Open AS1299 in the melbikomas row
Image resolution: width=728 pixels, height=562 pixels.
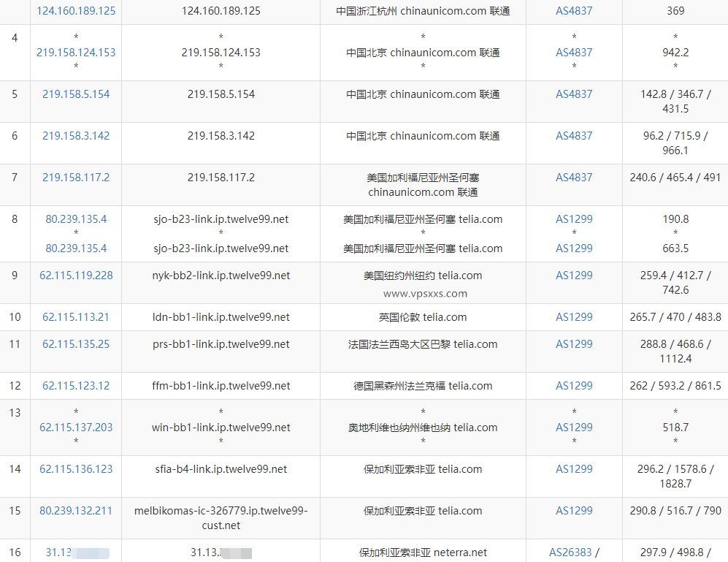[574, 511]
